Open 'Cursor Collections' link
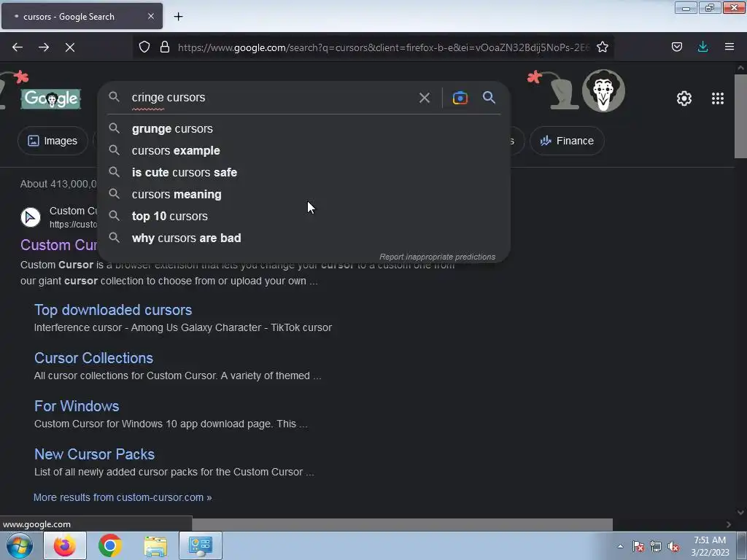 coord(94,358)
